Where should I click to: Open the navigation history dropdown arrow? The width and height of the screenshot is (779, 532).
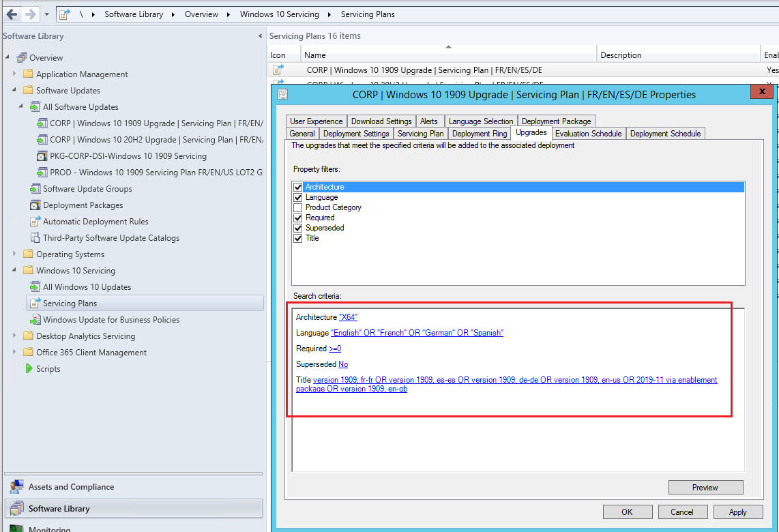coord(46,14)
